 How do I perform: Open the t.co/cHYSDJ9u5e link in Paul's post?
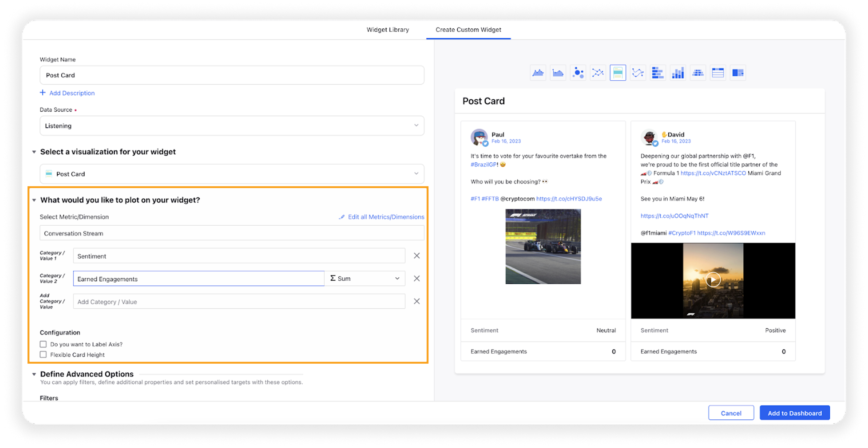[x=569, y=199]
